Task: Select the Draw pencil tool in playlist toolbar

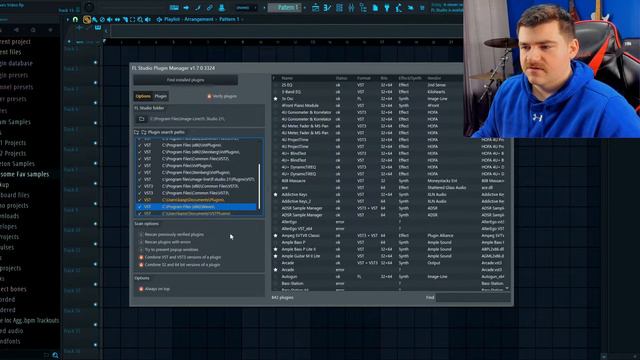Action: click(x=87, y=19)
